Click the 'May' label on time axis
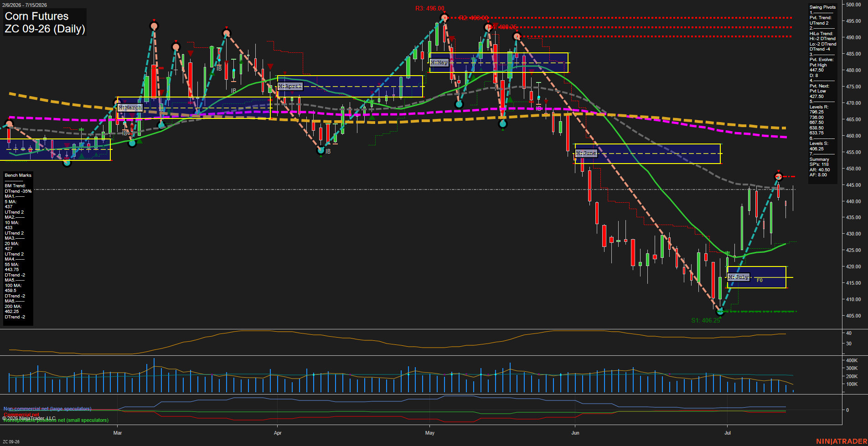The image size is (868, 446). [x=430, y=433]
